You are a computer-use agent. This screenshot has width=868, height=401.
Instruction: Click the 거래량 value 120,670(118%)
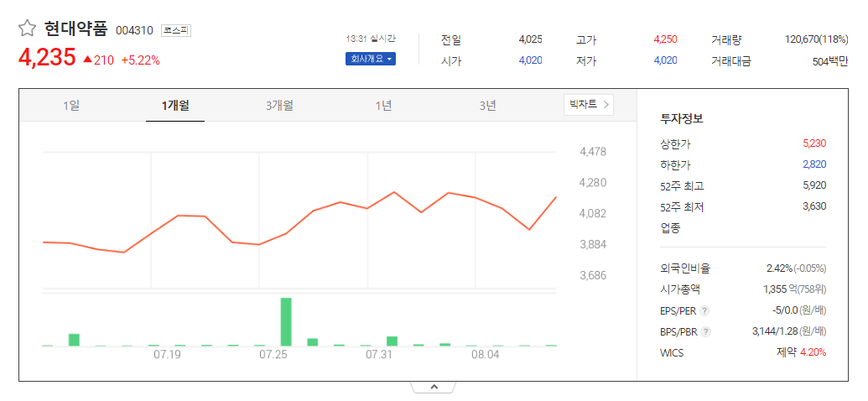(x=816, y=39)
